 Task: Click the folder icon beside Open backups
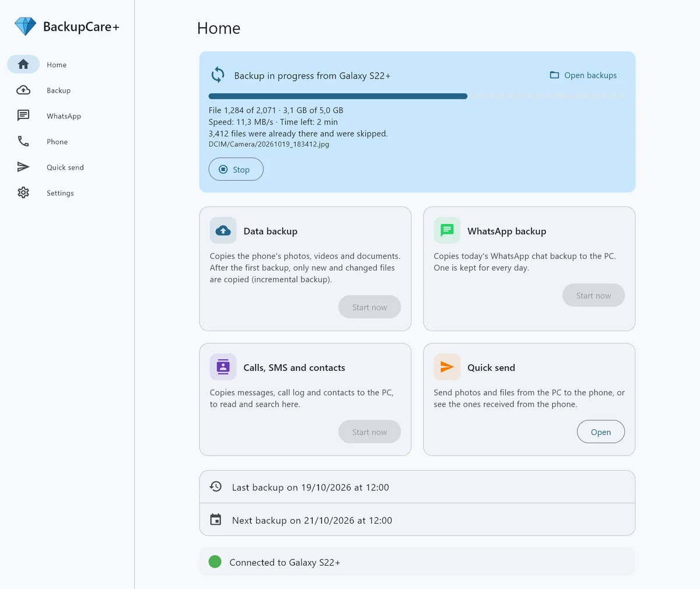pyautogui.click(x=554, y=75)
